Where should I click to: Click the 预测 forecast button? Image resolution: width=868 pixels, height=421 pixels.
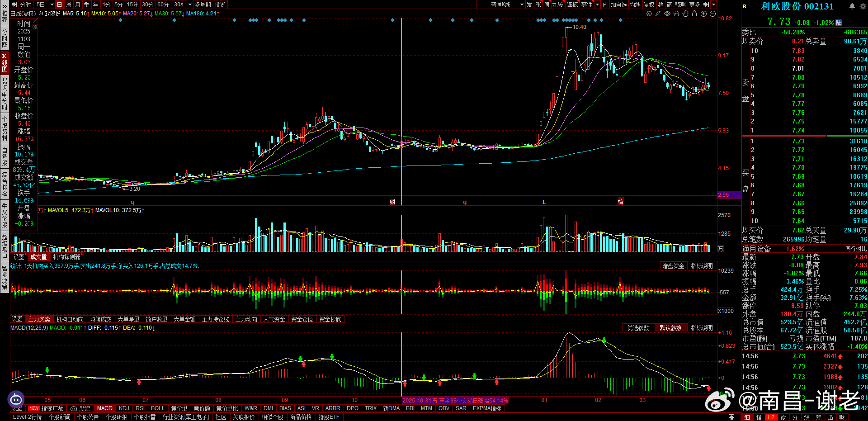[680, 5]
